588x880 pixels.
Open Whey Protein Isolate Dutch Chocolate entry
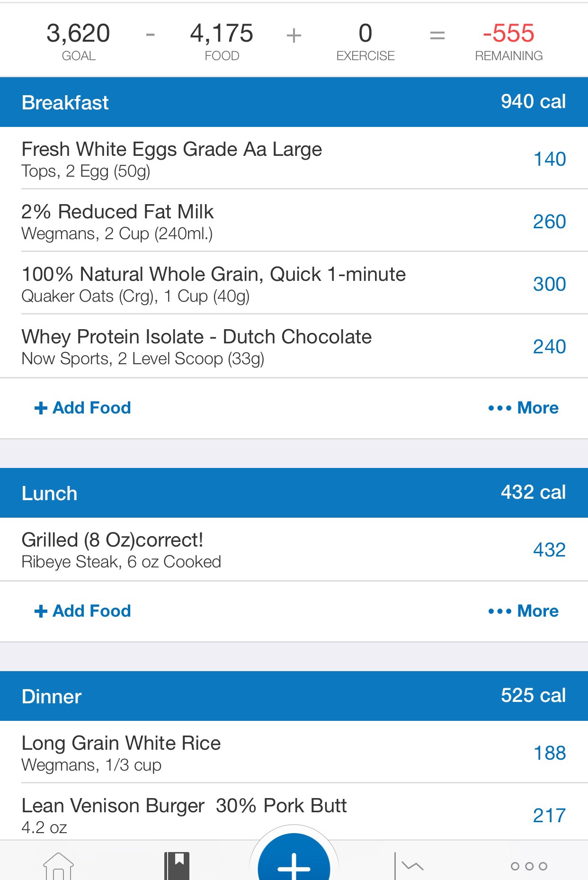point(294,346)
